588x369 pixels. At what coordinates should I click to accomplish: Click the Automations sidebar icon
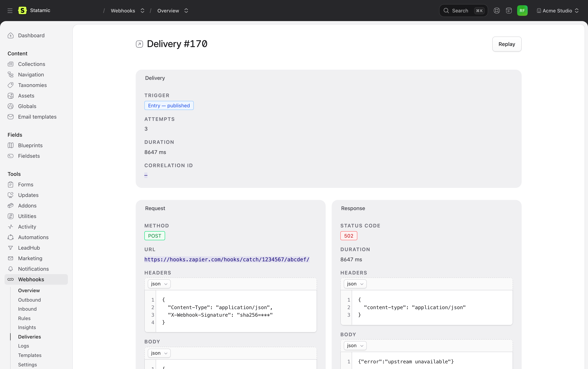click(11, 237)
